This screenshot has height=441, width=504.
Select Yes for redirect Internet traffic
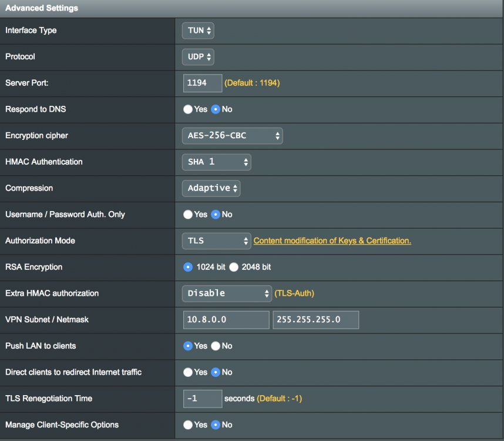[x=188, y=372]
